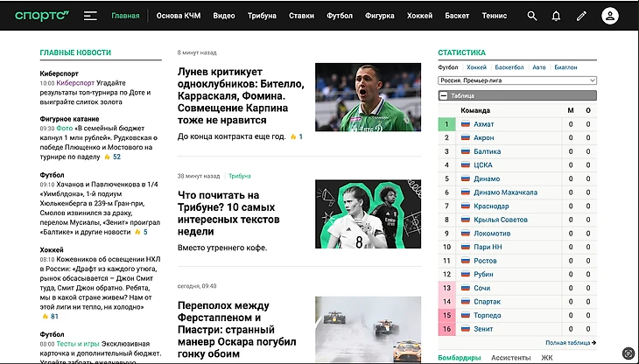Screen dimensions: 639x364
Task: Click the Russian flag icon beside Ахмат
Action: [466, 124]
